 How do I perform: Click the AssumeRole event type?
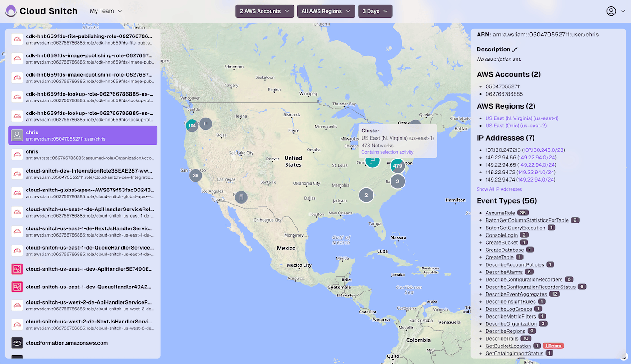500,213
